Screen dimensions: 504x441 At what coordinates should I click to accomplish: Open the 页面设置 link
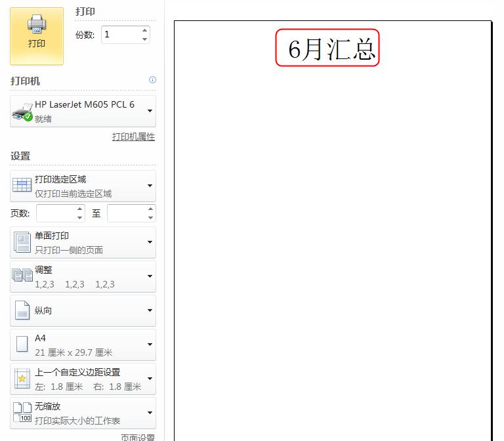coord(138,437)
